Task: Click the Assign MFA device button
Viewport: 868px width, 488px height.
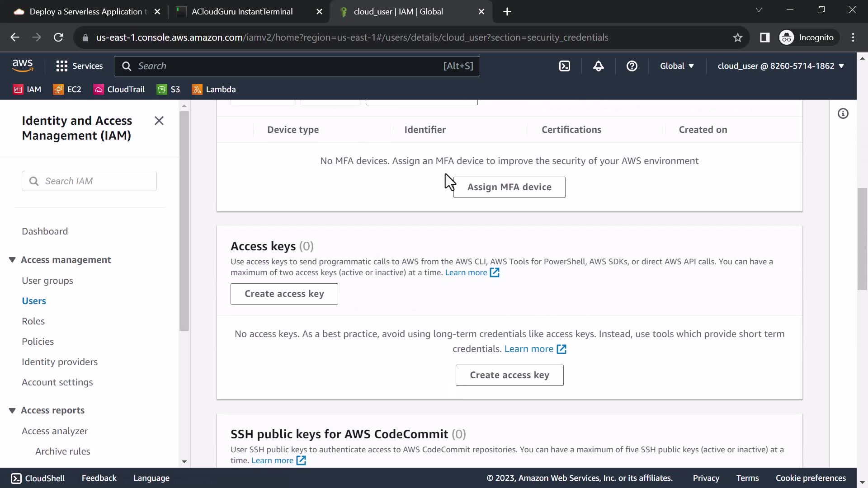Action: [509, 187]
